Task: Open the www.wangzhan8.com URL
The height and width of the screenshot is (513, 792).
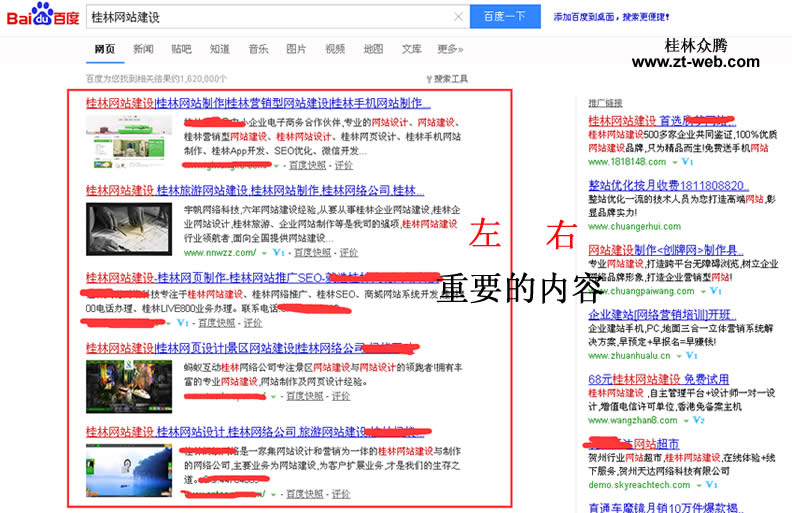Action: tap(632, 421)
